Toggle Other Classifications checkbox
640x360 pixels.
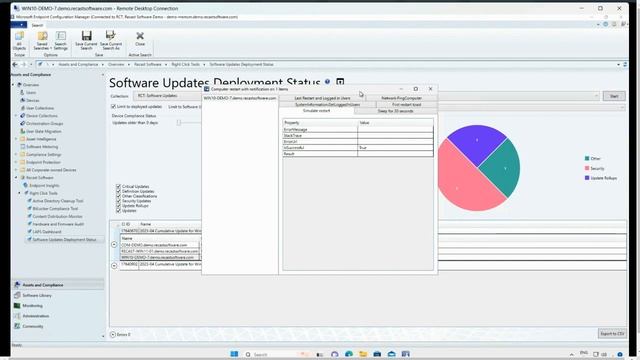coord(118,196)
